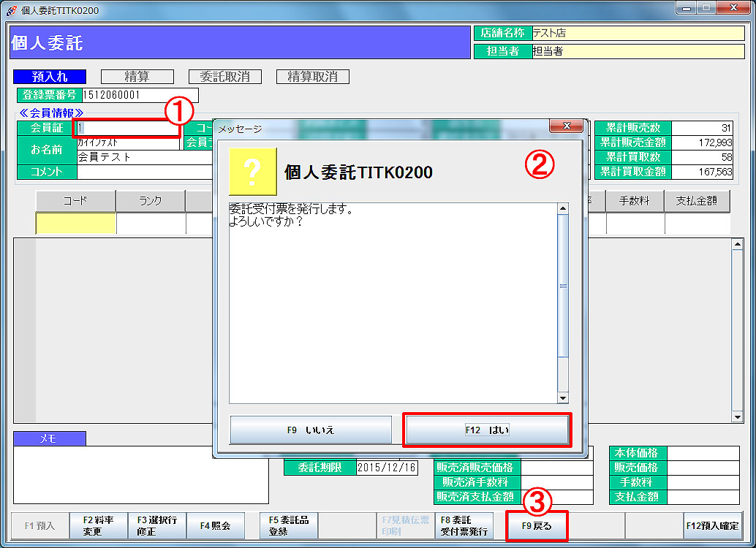Click the 手数料 column header
This screenshot has height=548, width=756.
tap(635, 201)
